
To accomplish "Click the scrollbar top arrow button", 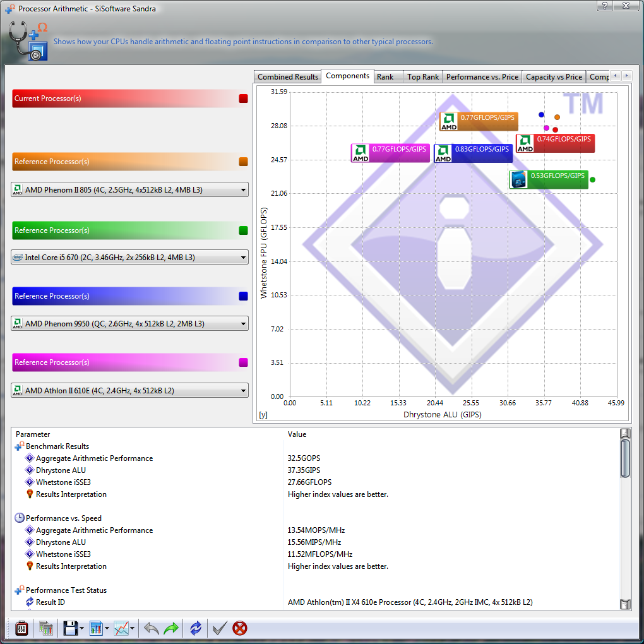I will coord(624,433).
